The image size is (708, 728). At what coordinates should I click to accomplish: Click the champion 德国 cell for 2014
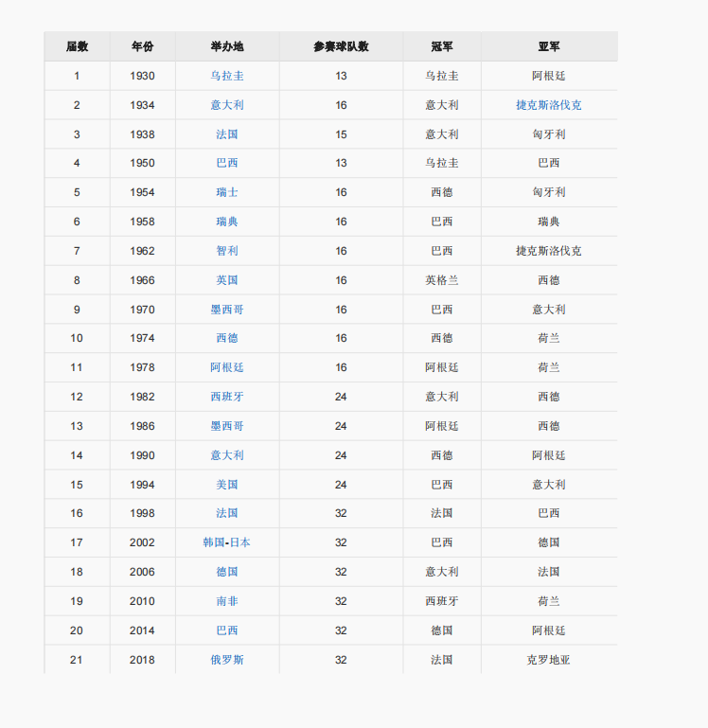(442, 630)
